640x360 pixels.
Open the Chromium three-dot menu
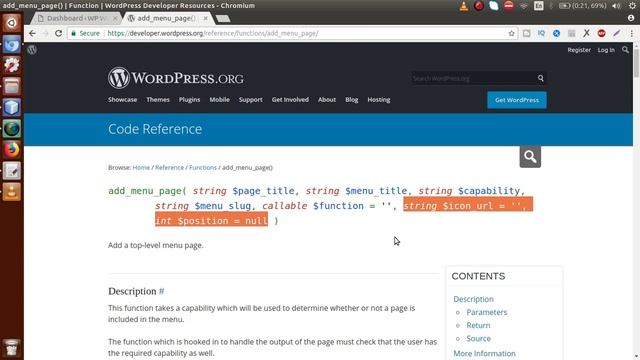631,33
